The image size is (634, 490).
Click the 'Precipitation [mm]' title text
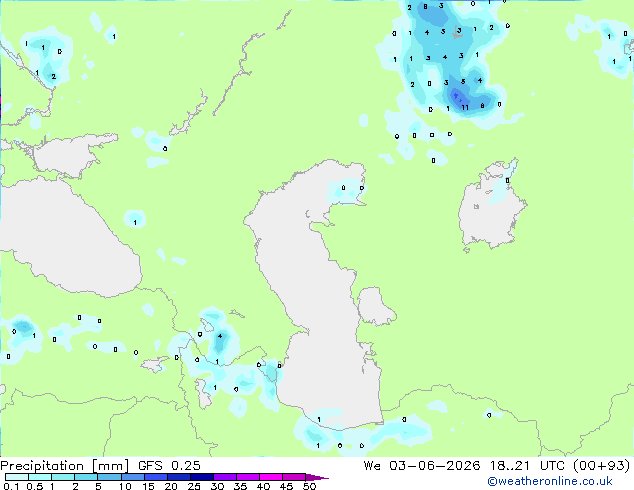click(x=64, y=466)
